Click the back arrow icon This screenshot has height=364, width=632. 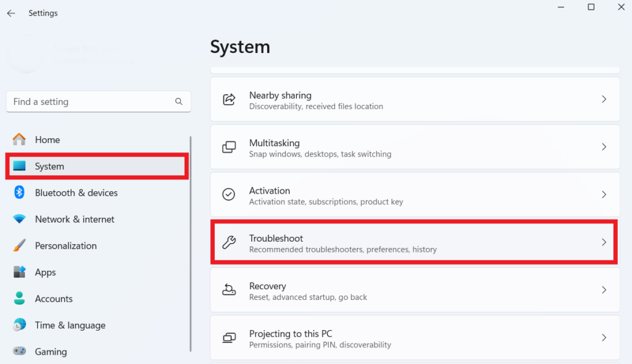pos(11,14)
